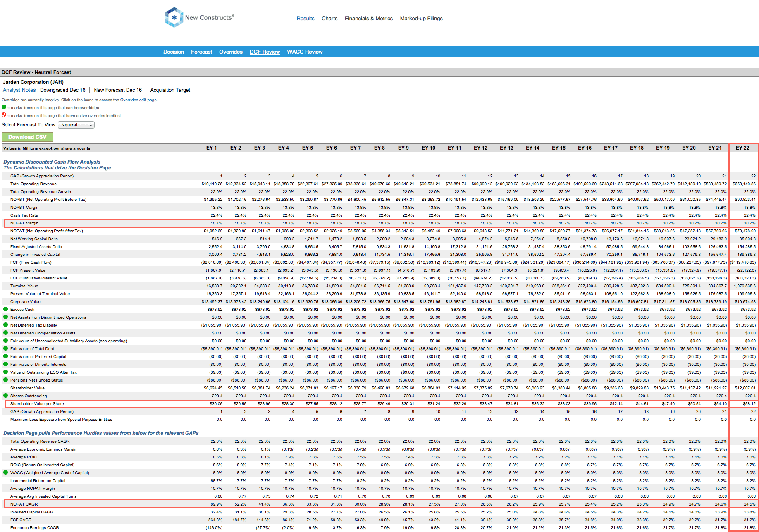This screenshot has height=532, width=759.
Task: Click green dot beside Fair Value of Total Debt
Action: (6, 348)
